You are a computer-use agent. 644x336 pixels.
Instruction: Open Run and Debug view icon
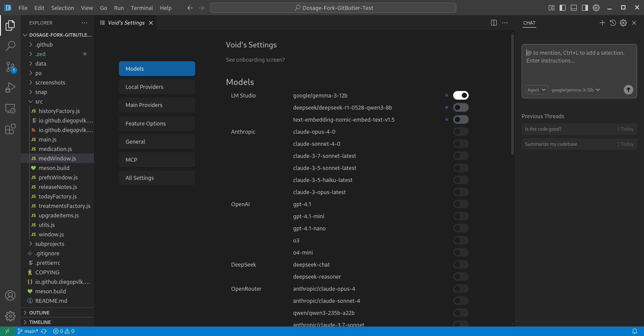click(x=10, y=88)
